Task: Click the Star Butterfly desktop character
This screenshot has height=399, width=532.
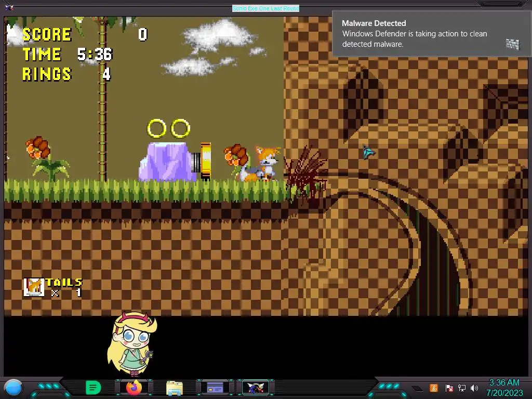Action: pyautogui.click(x=132, y=343)
